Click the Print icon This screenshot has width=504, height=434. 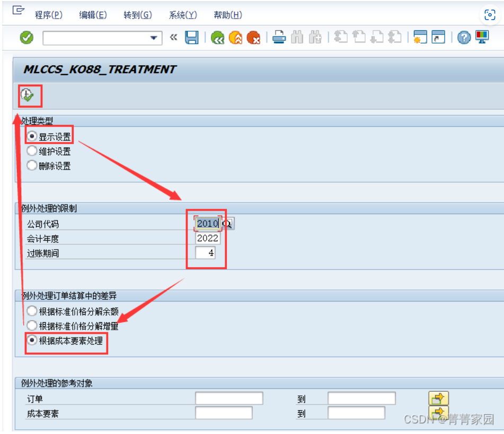click(x=279, y=37)
